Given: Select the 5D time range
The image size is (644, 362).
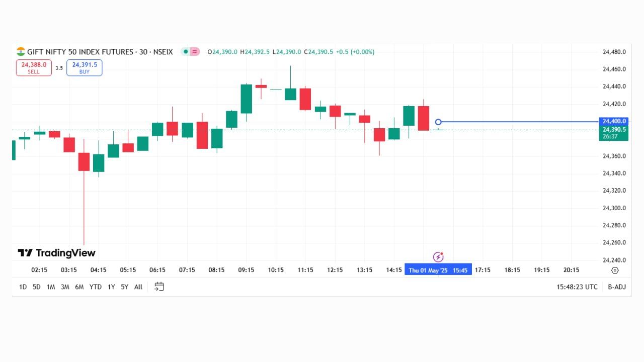Looking at the screenshot, I should [x=37, y=287].
